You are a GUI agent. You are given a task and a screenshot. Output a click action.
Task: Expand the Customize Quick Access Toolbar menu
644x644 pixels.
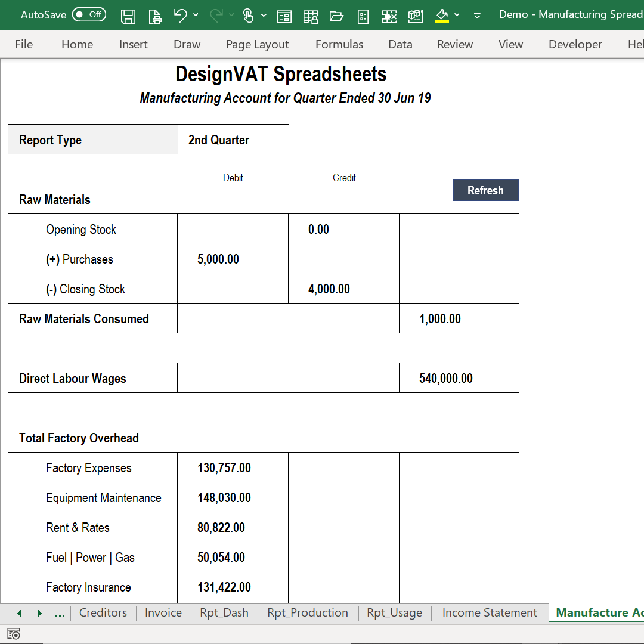click(x=477, y=15)
